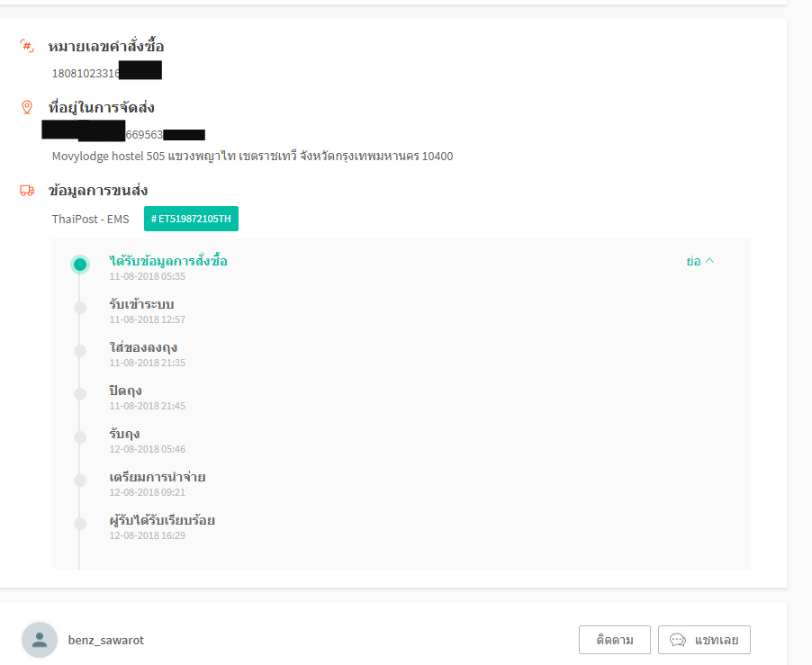812x665 pixels.
Task: Click benz_sawarot profile avatar
Action: [x=40, y=640]
